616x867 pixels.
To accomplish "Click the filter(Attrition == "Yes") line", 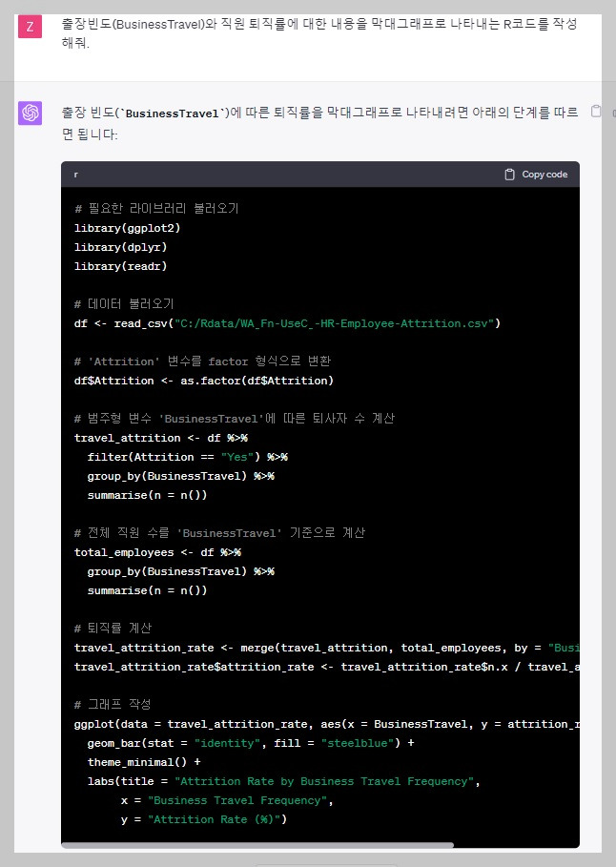I will 188,457.
